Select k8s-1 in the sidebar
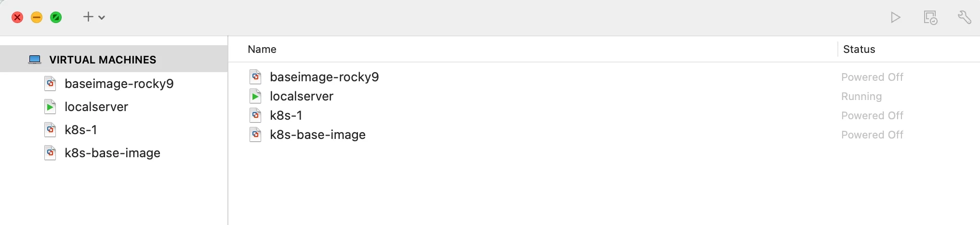980x225 pixels. [x=81, y=130]
